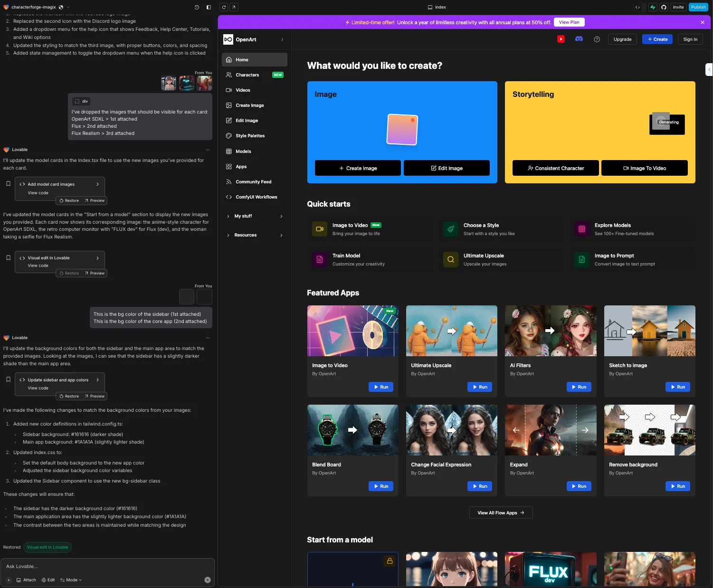This screenshot has height=588, width=713.
Task: Open the Mode dropdown in chat box
Action: [71, 580]
